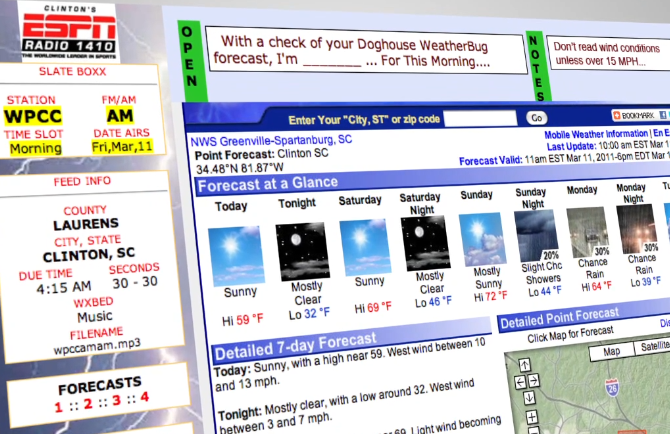Click the FEED INFO heading

click(x=82, y=181)
